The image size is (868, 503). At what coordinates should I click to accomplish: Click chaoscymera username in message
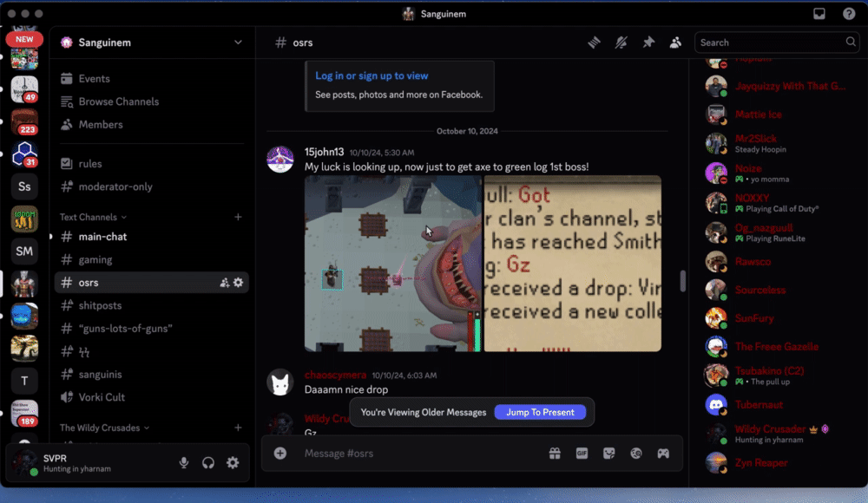click(335, 375)
